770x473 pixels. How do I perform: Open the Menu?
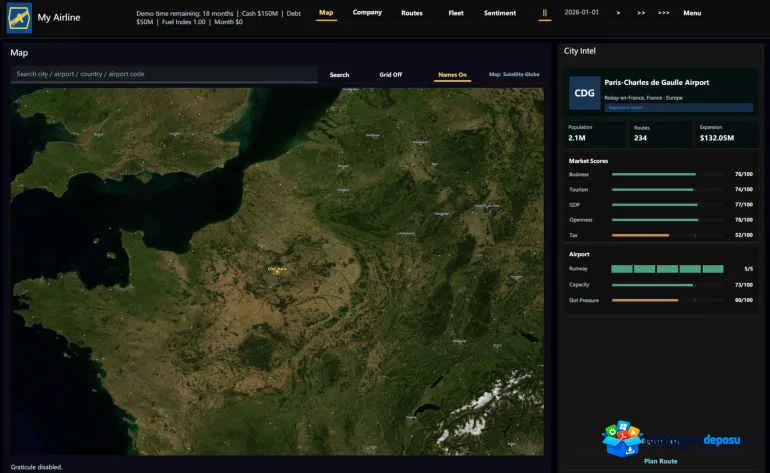[x=692, y=13]
